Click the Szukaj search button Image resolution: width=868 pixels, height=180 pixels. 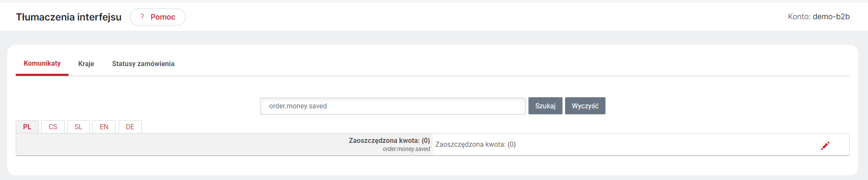545,106
